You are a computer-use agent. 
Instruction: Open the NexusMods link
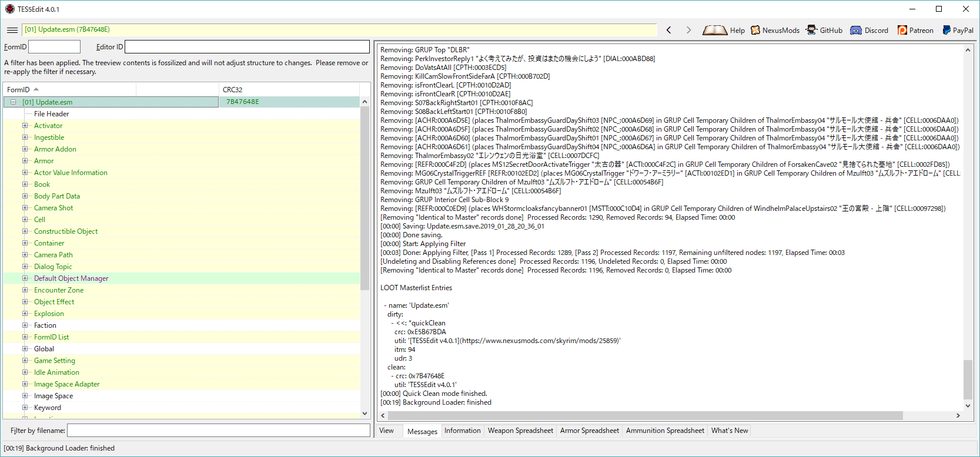775,30
